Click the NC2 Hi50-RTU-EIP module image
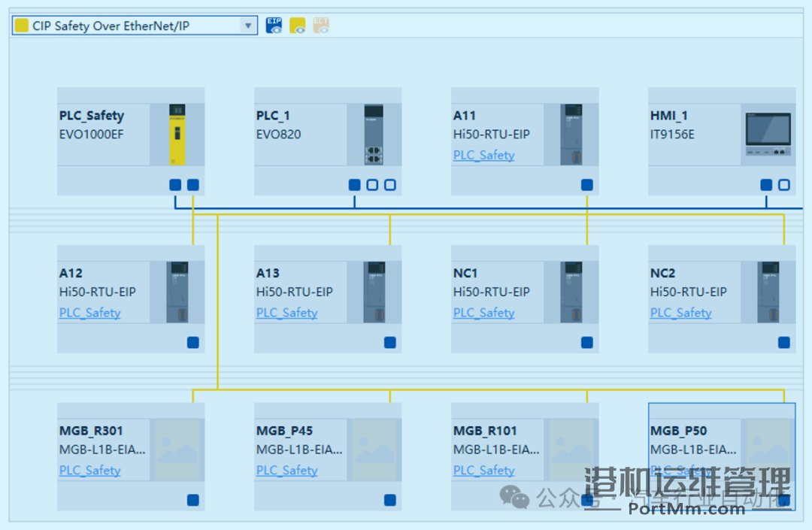Viewport: 812px width, 530px height. [x=769, y=293]
